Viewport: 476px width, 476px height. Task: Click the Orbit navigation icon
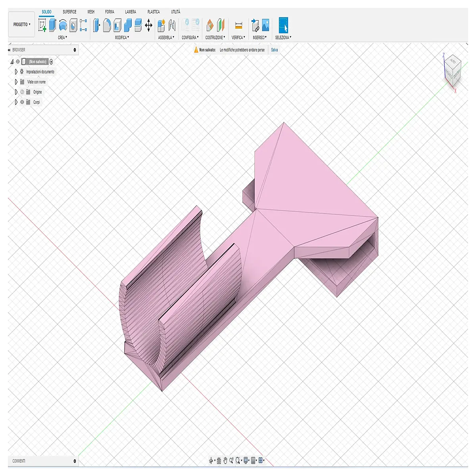click(x=211, y=461)
